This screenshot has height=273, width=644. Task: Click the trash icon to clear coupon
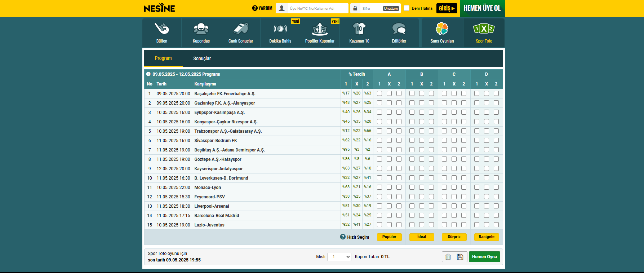pyautogui.click(x=448, y=257)
